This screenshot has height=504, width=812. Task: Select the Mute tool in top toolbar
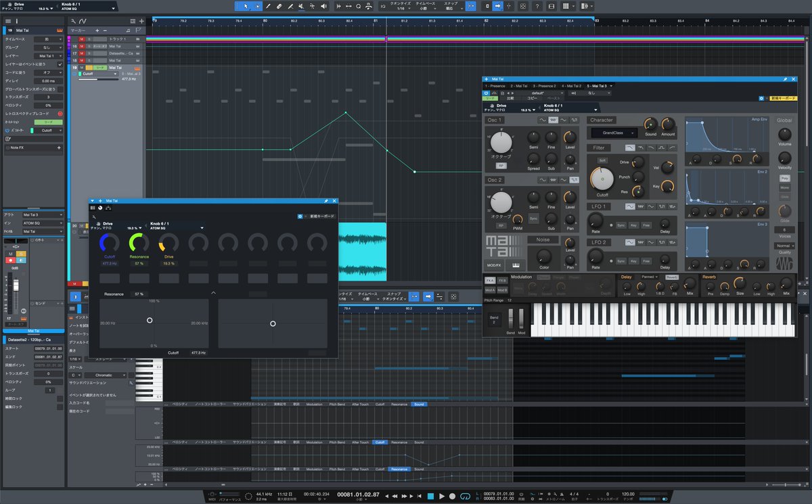300,6
